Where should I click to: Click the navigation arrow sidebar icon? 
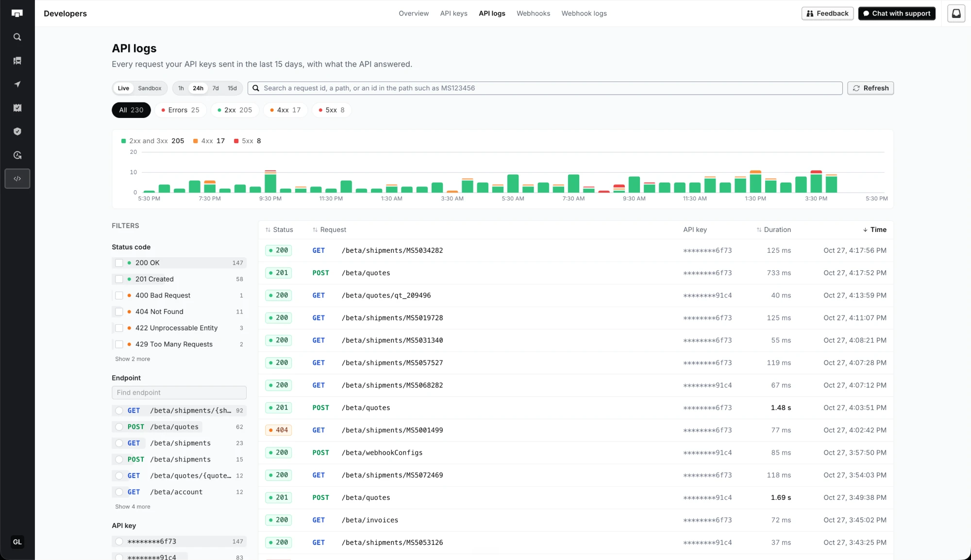tap(17, 84)
